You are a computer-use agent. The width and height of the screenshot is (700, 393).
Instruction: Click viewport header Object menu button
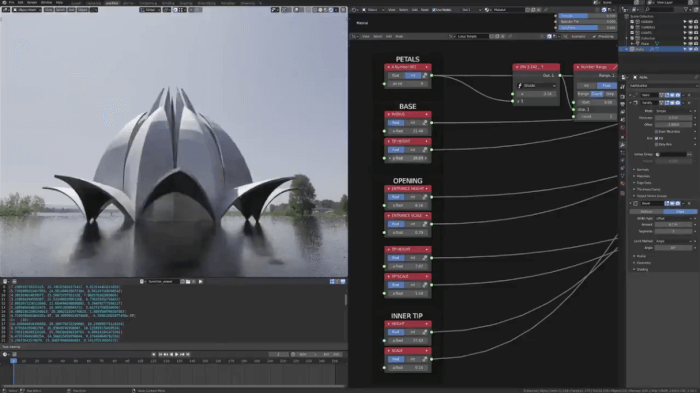(x=83, y=9)
